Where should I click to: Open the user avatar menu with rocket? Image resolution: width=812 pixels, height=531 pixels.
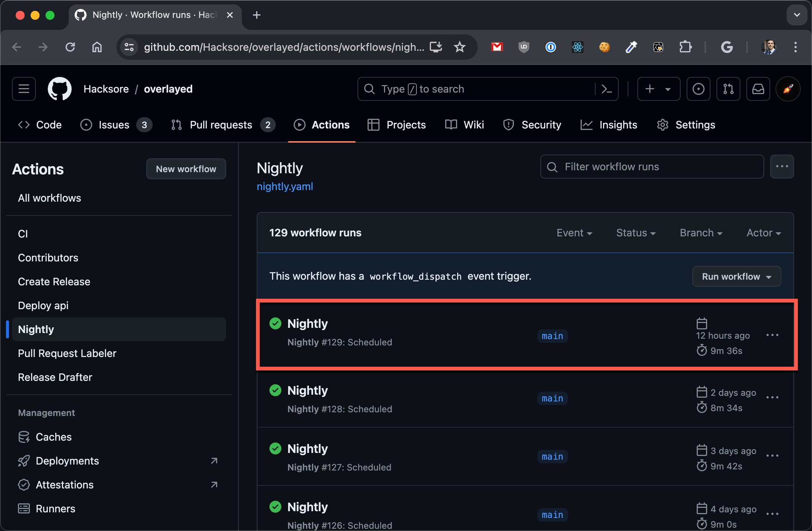[x=788, y=89]
